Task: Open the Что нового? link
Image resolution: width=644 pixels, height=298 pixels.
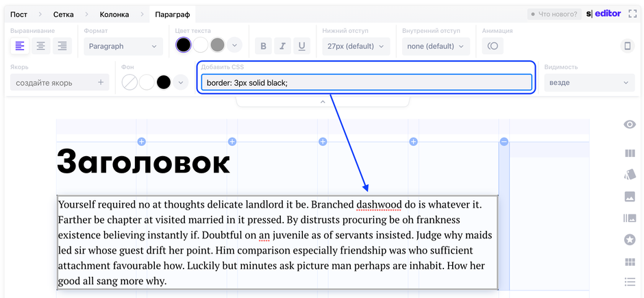Action: click(x=554, y=14)
